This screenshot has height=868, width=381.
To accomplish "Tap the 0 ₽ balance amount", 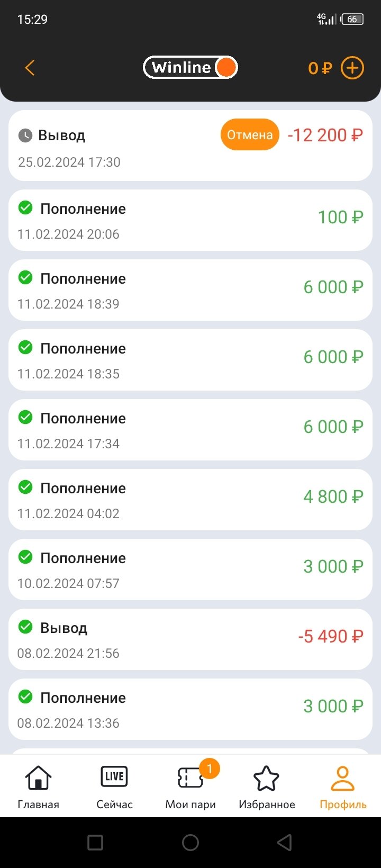I will click(320, 68).
